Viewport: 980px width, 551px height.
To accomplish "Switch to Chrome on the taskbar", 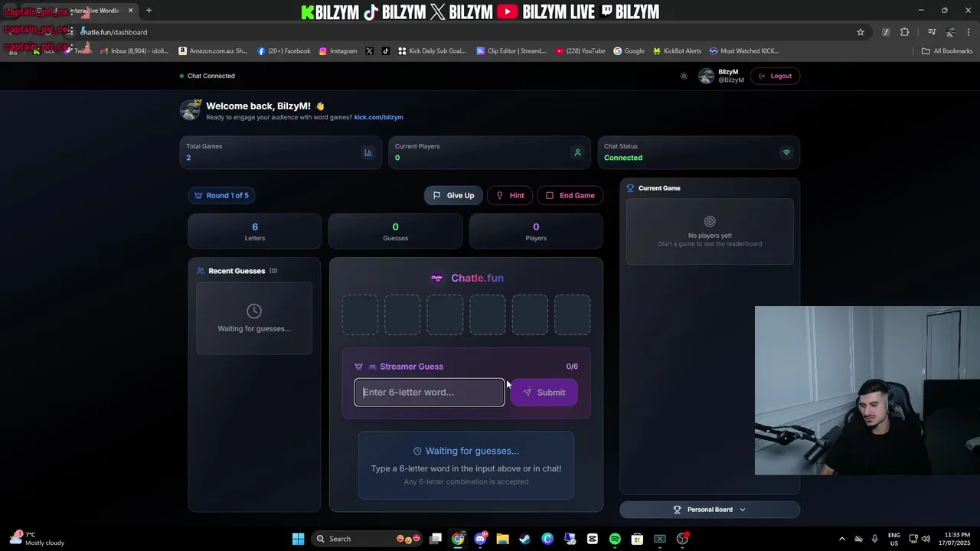I will (458, 539).
